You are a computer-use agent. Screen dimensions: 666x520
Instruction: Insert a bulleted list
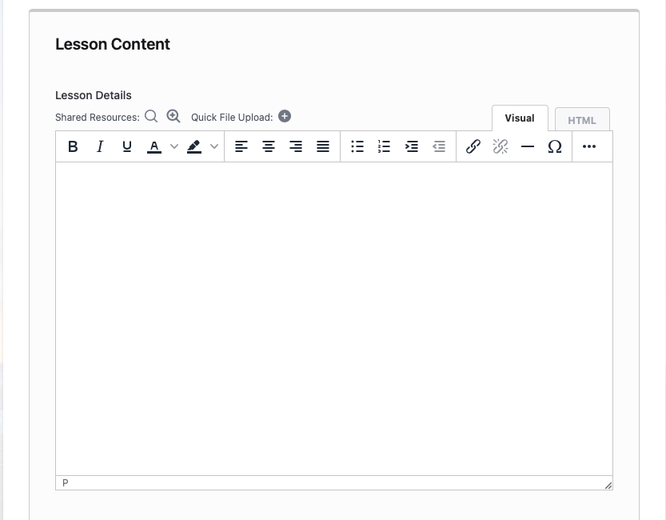(x=357, y=147)
